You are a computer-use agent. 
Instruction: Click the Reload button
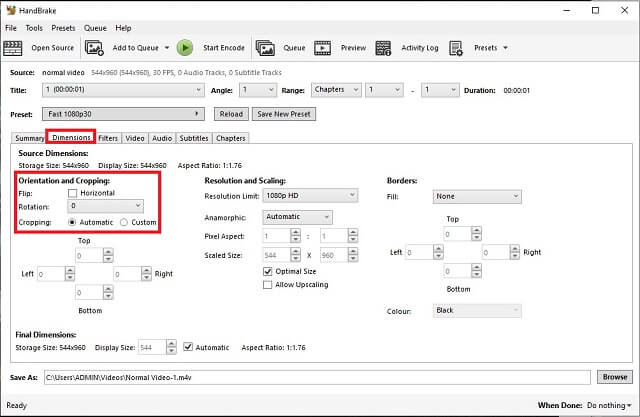(231, 114)
